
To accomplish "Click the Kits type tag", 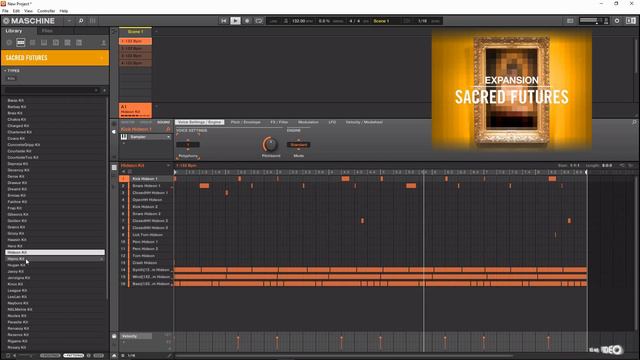I will 11,78.
